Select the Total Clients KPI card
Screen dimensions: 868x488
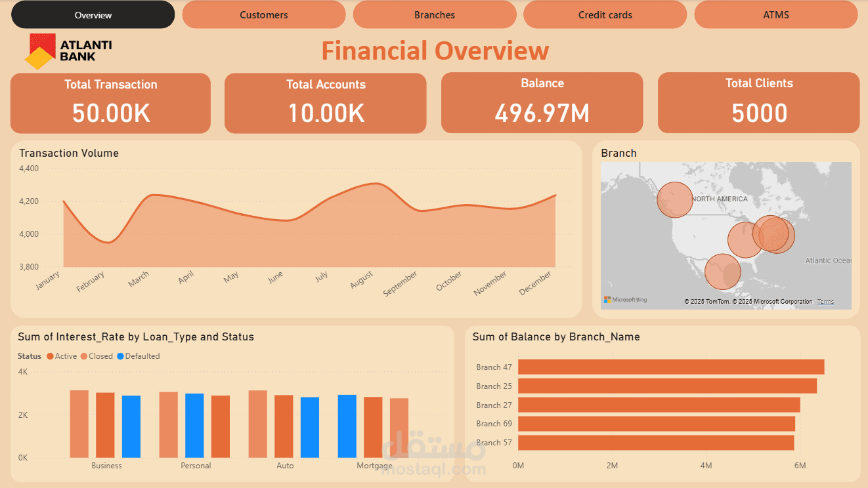(759, 102)
